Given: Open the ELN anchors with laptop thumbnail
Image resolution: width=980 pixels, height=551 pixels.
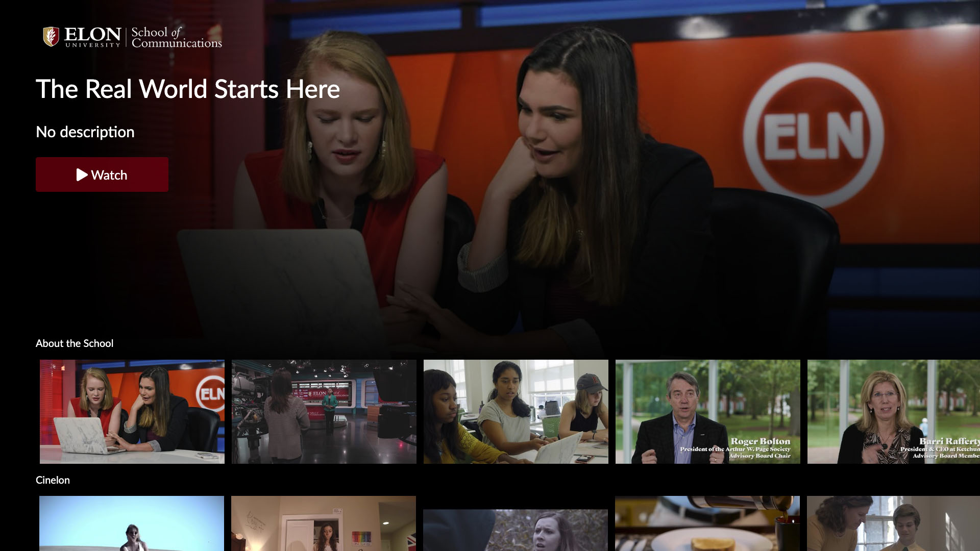Looking at the screenshot, I should pos(132,412).
